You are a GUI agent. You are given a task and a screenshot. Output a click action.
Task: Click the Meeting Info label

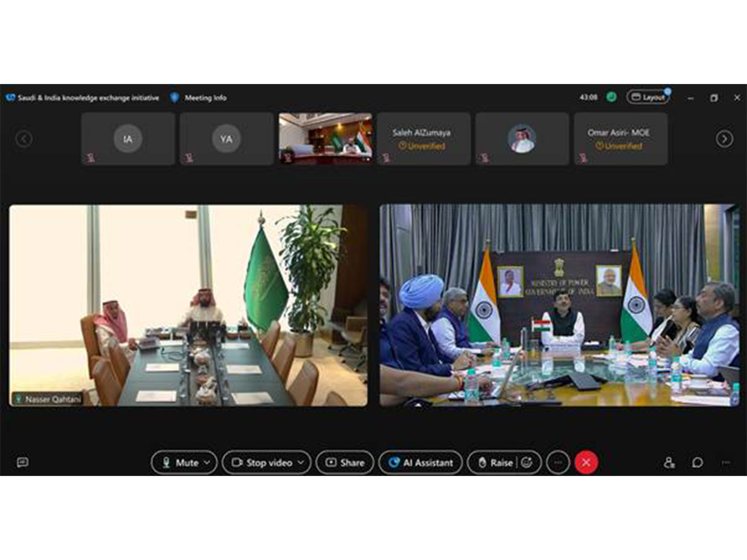point(205,98)
